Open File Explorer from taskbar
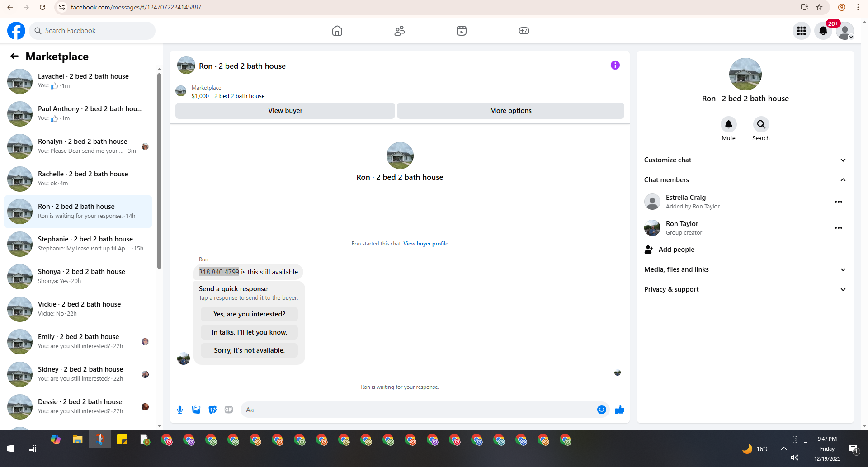868x467 pixels. (78, 440)
